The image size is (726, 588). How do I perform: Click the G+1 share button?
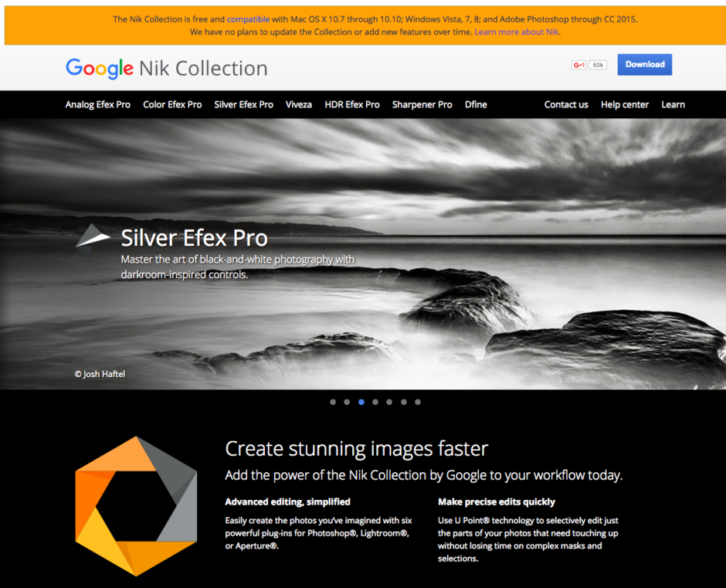click(578, 65)
